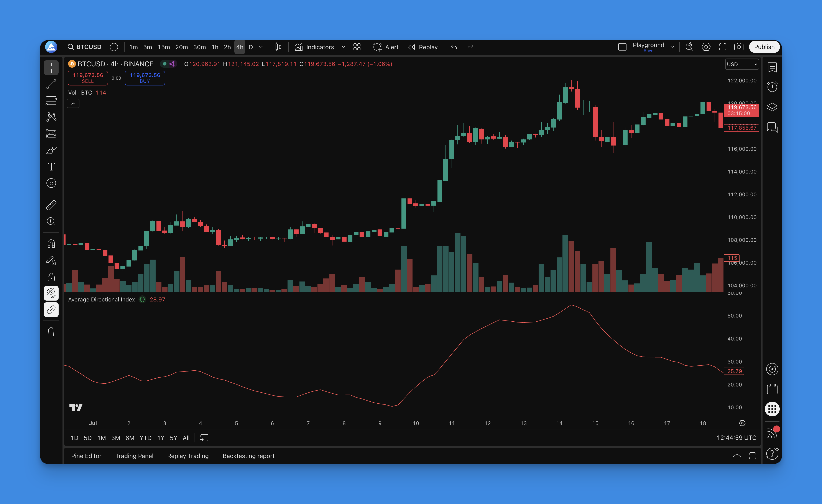This screenshot has height=504, width=822.
Task: Switch to the D timeframe
Action: (x=251, y=47)
